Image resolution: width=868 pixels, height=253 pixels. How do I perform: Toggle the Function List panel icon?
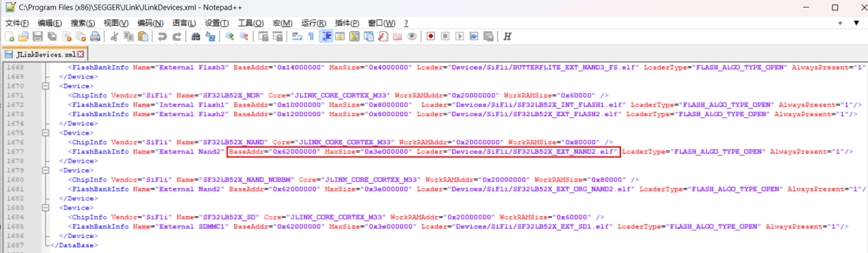pyautogui.click(x=383, y=36)
